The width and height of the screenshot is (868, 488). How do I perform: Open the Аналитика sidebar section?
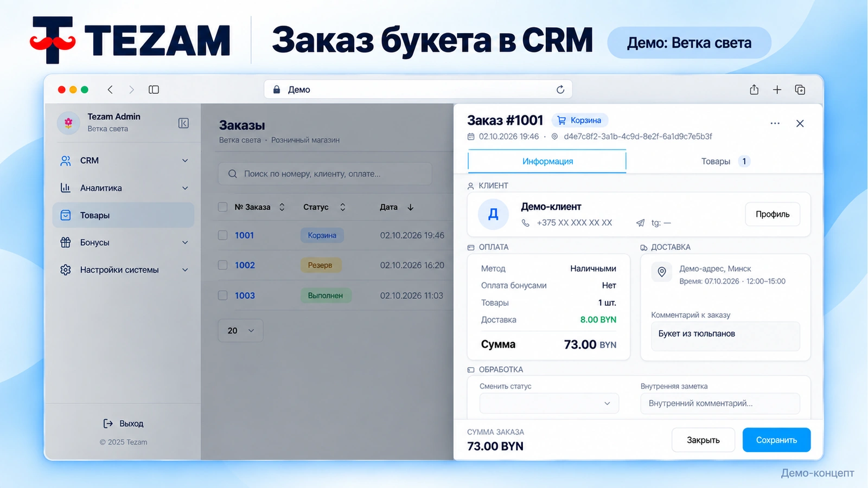[x=123, y=188]
